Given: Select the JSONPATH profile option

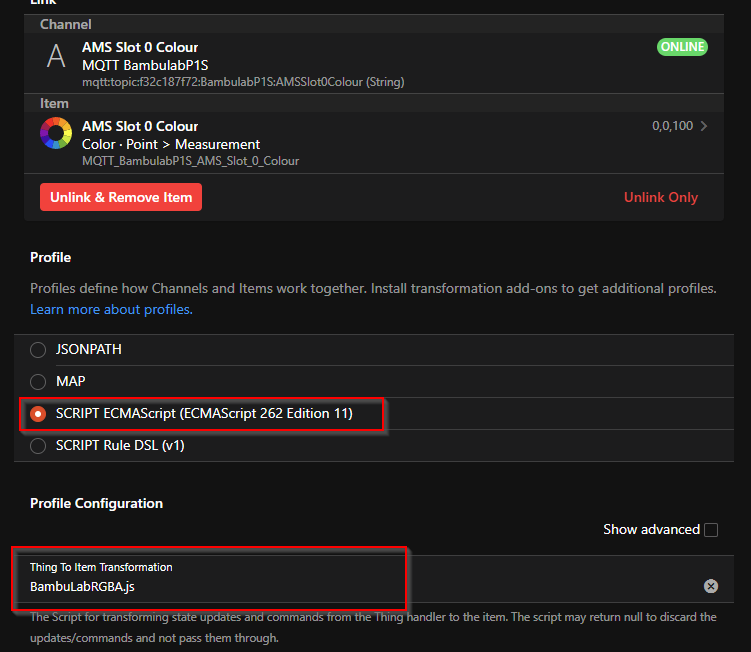Looking at the screenshot, I should point(38,350).
